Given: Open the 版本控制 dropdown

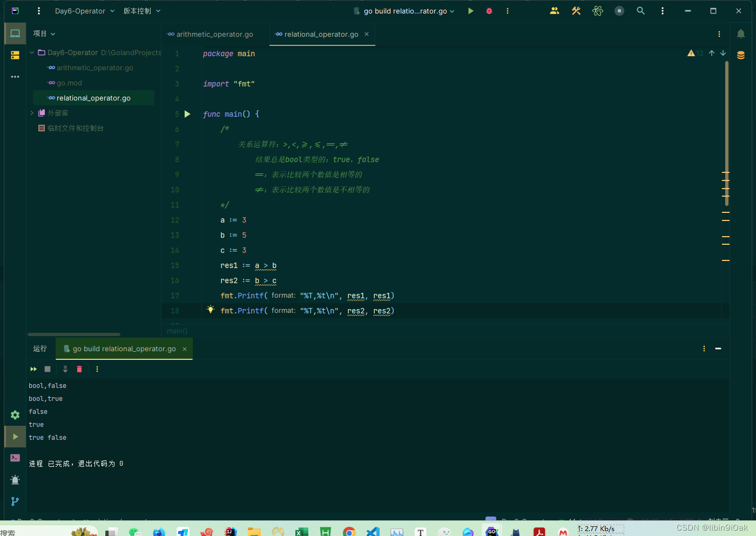Looking at the screenshot, I should click(142, 11).
